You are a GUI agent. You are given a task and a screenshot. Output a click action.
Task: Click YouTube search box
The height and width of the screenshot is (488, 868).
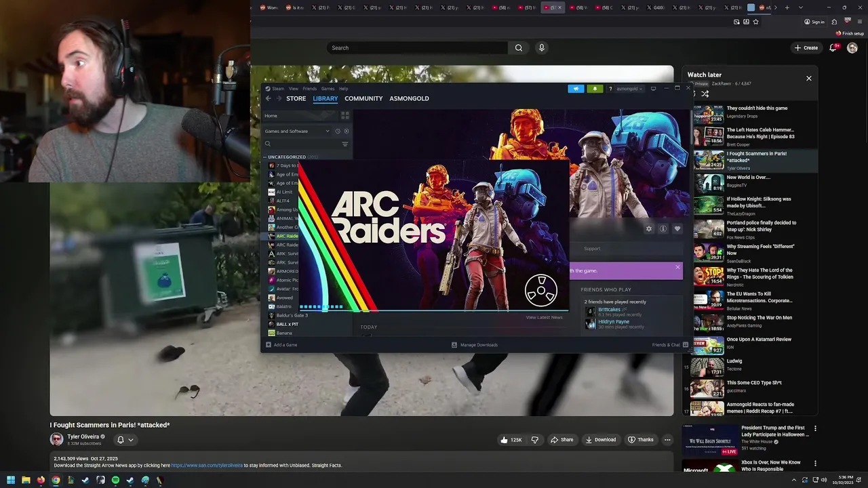(x=417, y=47)
